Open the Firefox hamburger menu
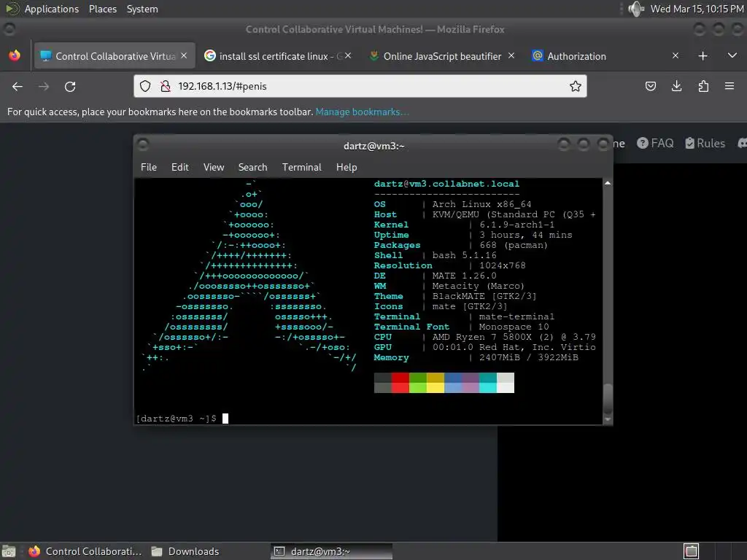The height and width of the screenshot is (560, 747). point(729,86)
